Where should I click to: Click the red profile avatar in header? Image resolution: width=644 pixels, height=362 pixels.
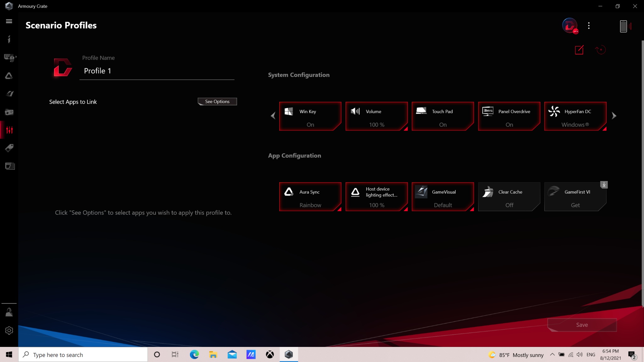pos(570,26)
